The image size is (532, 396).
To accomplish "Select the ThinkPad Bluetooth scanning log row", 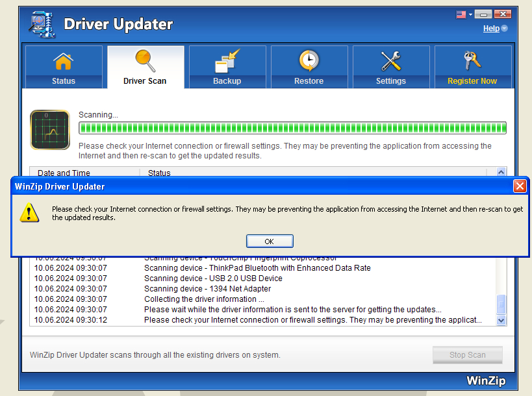I will (x=263, y=268).
